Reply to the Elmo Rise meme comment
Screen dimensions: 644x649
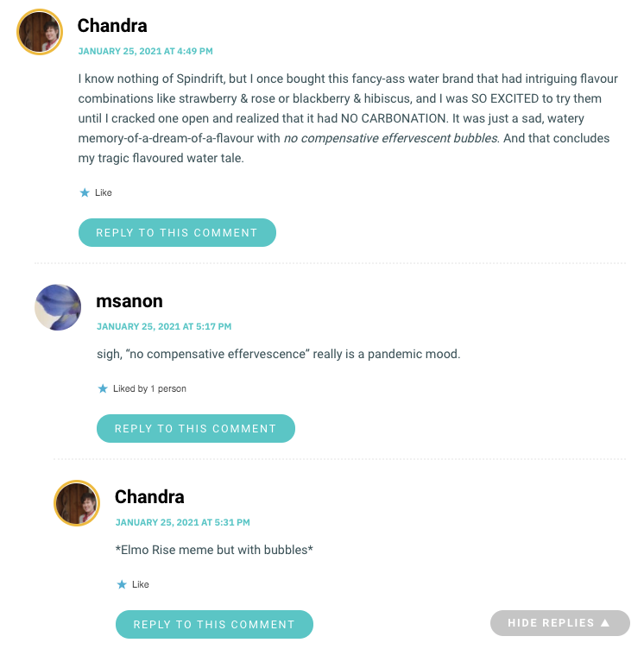214,624
